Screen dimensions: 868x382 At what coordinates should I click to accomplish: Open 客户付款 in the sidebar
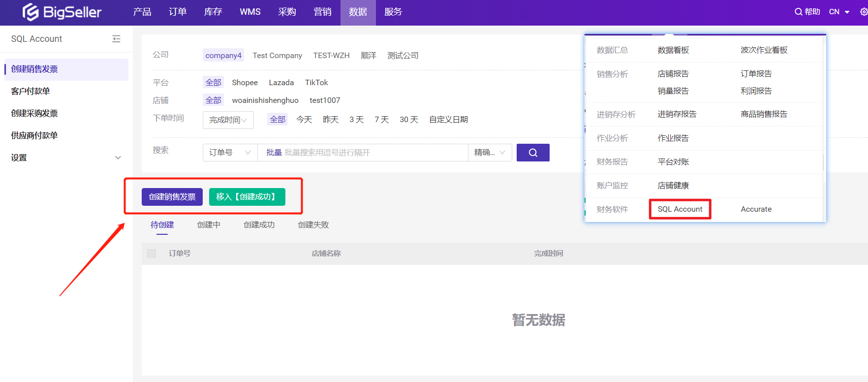[31, 91]
